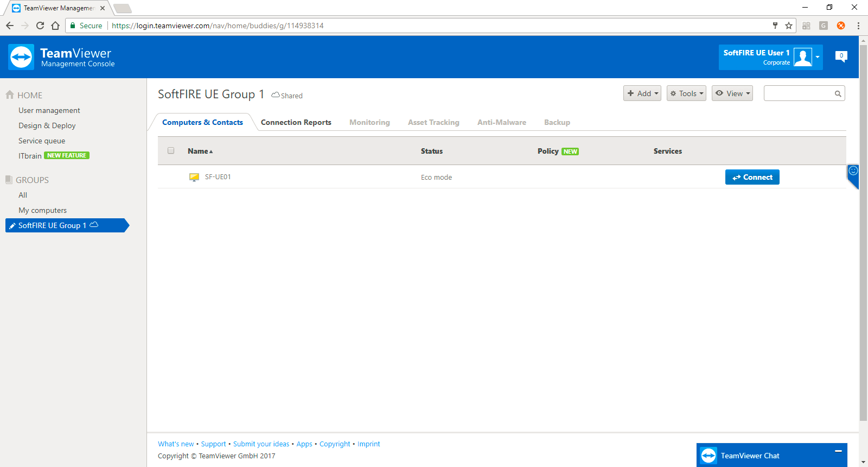
Task: Open the chat notifications bubble icon
Action: [841, 56]
